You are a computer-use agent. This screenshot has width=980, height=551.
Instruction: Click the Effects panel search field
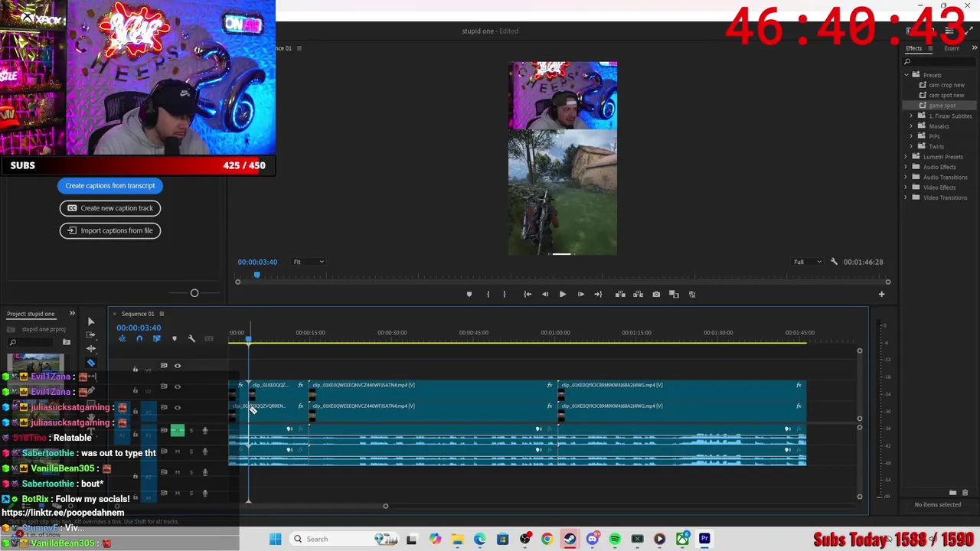point(938,62)
